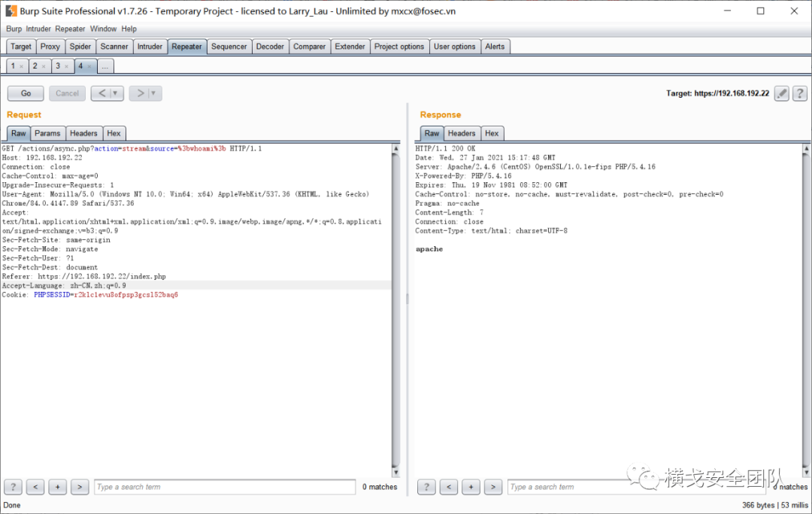
Task: Click request scrollbar up arrow
Action: [x=395, y=148]
